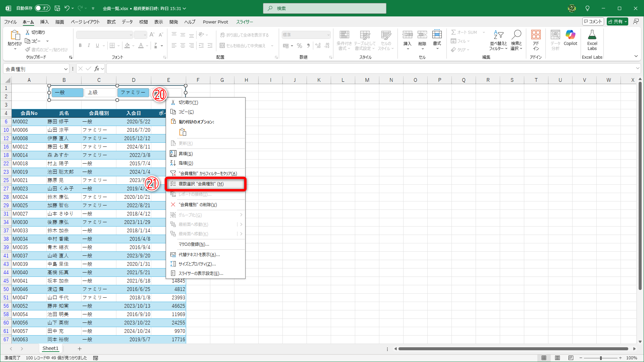Toggle the 一般 slicer button
Viewport: 644px width, 362px height.
(x=67, y=93)
